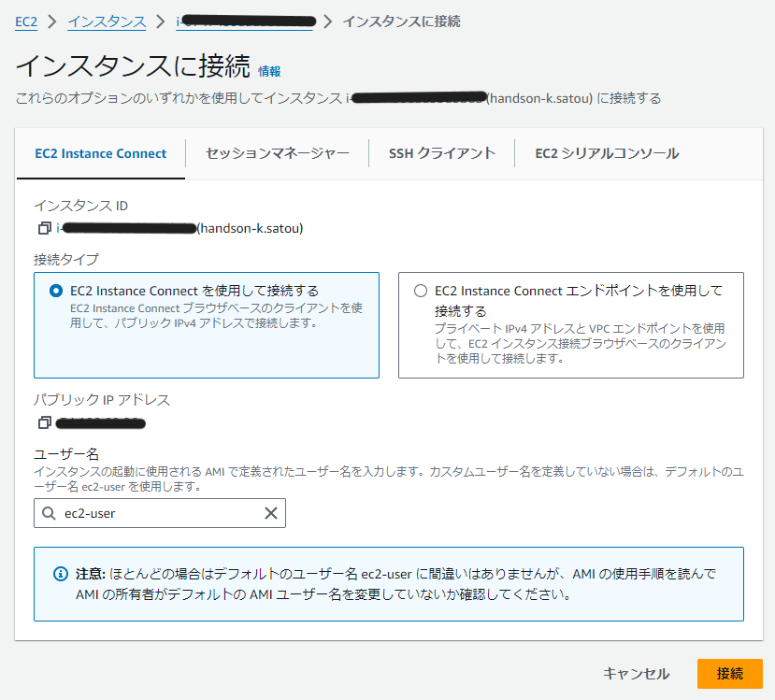Click the '(handson-k.satou)' text under インスタンス ID
The width and height of the screenshot is (775, 700).
[x=251, y=228]
